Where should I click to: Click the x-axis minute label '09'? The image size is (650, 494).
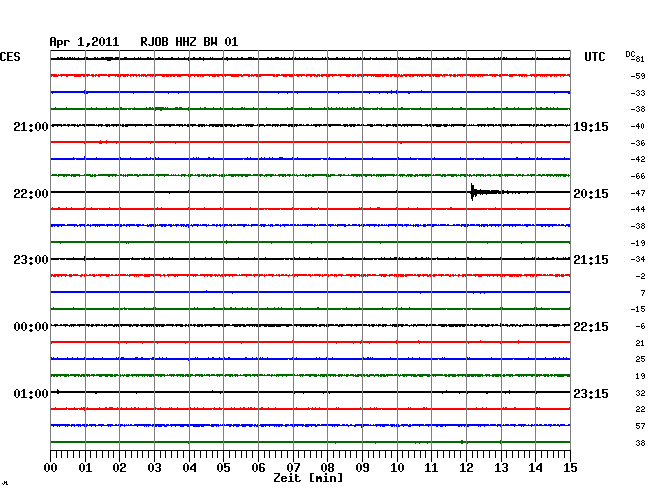click(362, 468)
